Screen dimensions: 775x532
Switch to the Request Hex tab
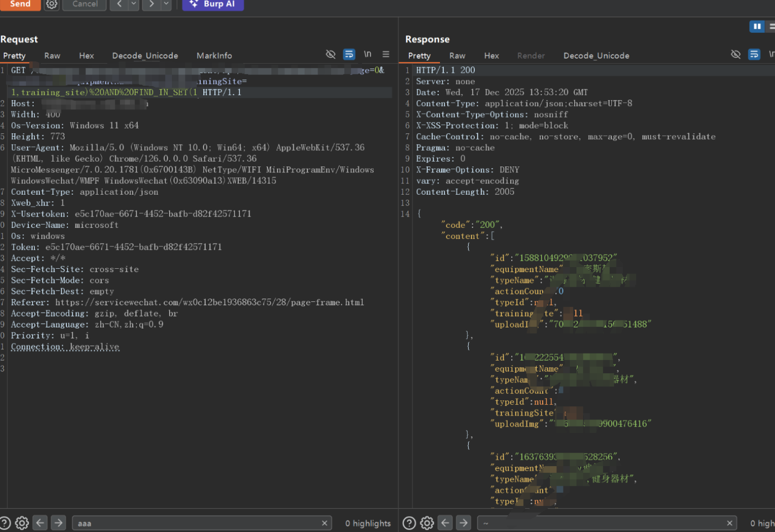[86, 55]
